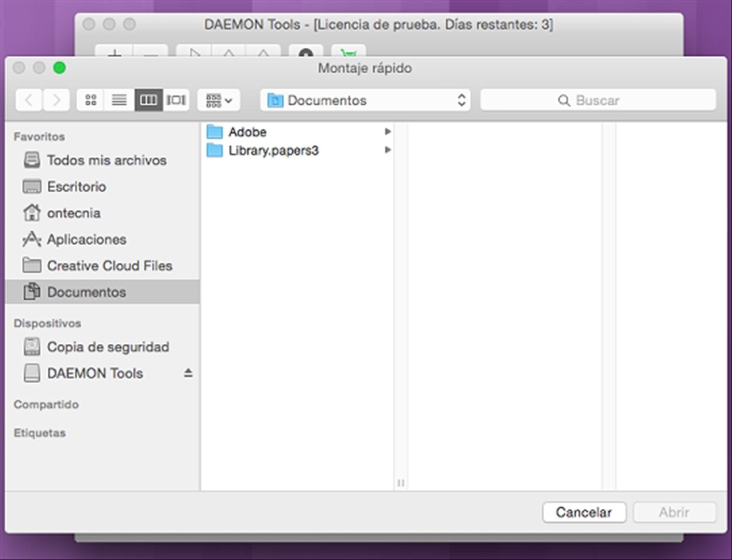This screenshot has width=732, height=560.
Task: Click the column resize handle
Action: tap(400, 483)
